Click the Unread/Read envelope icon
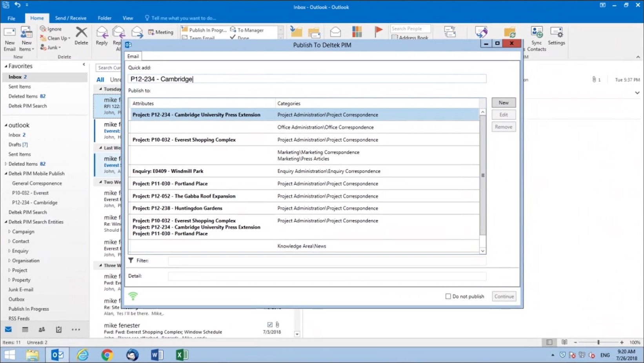 click(335, 32)
